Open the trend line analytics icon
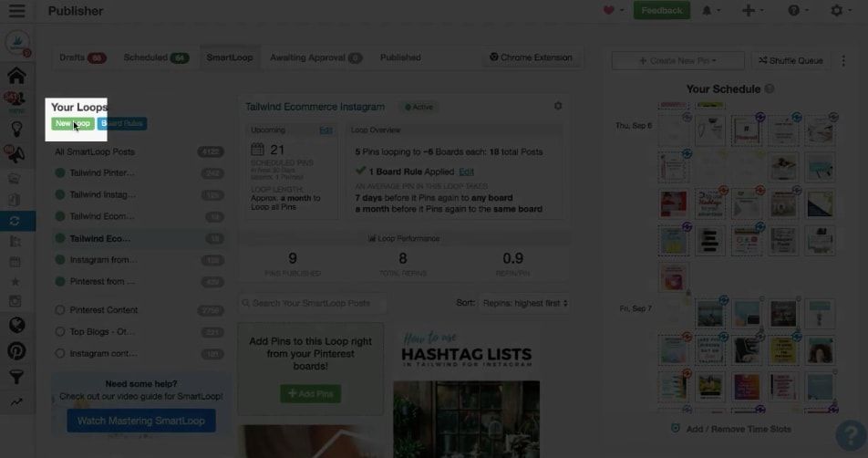868x458 pixels. (x=16, y=402)
